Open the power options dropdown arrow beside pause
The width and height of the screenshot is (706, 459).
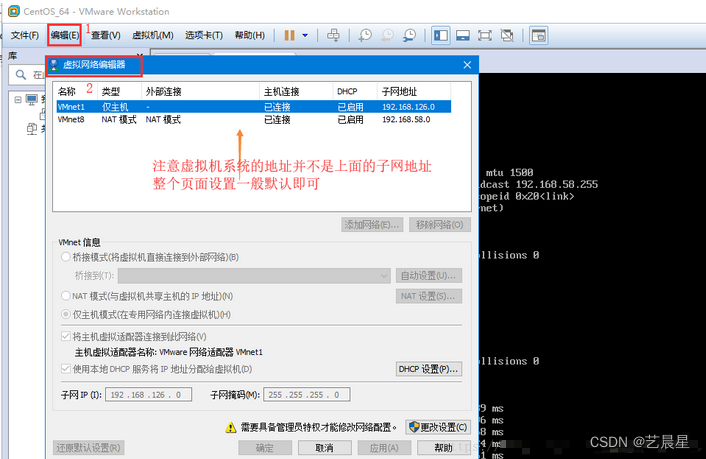click(x=305, y=35)
